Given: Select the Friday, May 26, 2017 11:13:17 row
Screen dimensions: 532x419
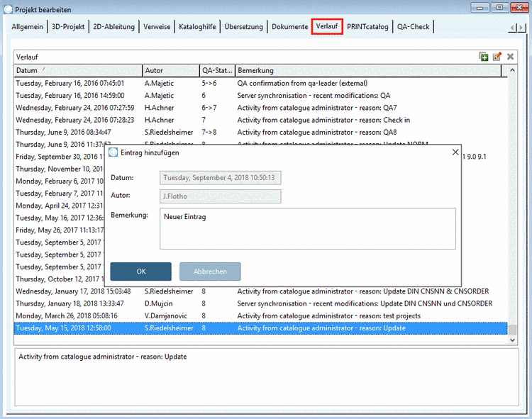Looking at the screenshot, I should (60, 230).
